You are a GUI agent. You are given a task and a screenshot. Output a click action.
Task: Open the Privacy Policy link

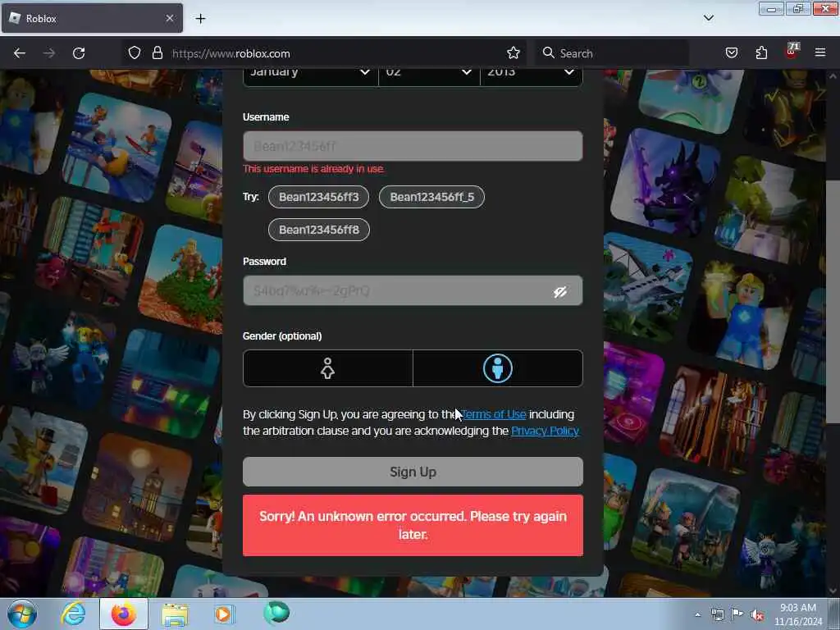[x=545, y=431]
